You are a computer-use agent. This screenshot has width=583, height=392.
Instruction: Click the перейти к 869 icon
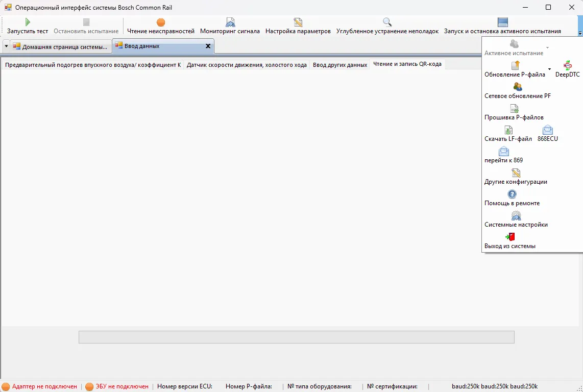click(x=504, y=152)
